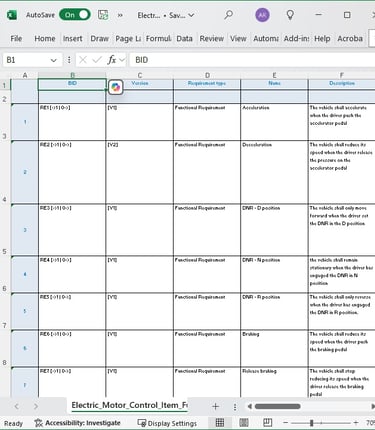The width and height of the screenshot is (375, 430).
Task: Open the Name Box dropdown arrow
Action: point(53,60)
